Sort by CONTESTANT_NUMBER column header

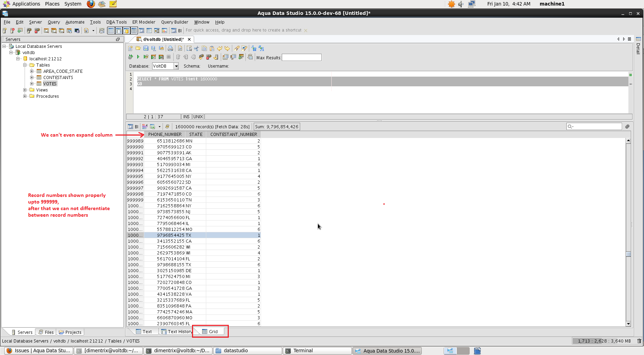click(234, 135)
